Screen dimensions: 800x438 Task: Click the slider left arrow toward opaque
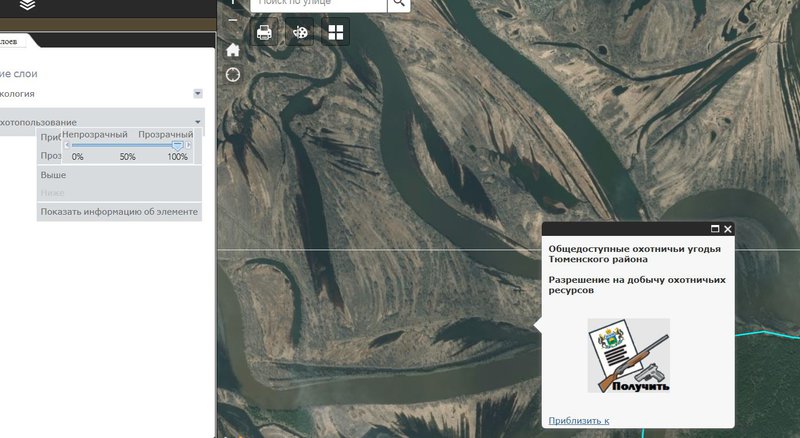click(x=67, y=145)
